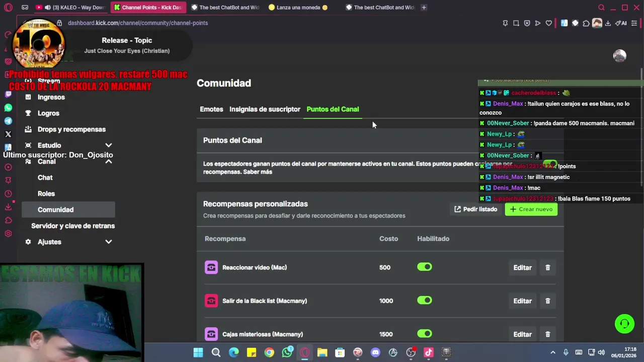Edit the Salir de la Black list reward
The height and width of the screenshot is (362, 644).
coord(522,301)
